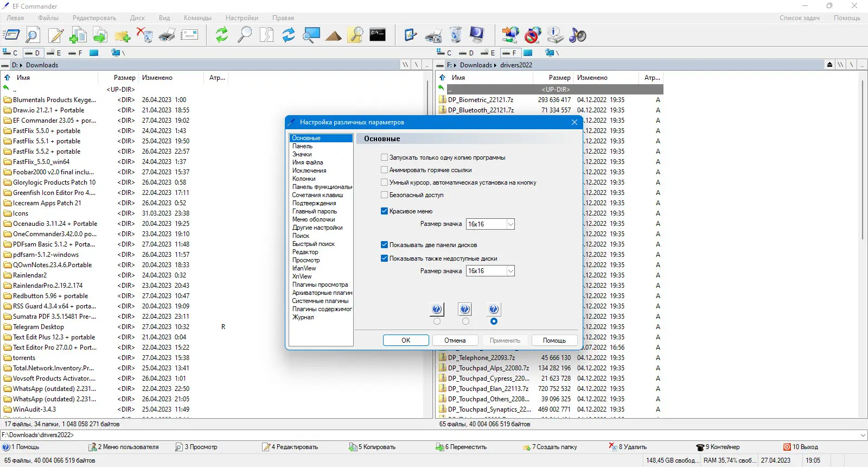Viewport: 868px width, 467px height.
Task: Create a new folder with the folder-plus toolbar icon
Action: coord(122,35)
